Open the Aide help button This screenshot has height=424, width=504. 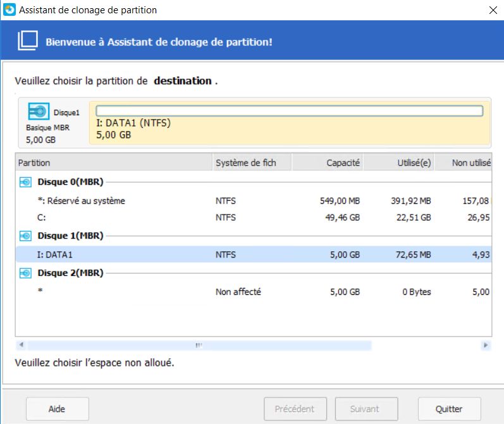(57, 409)
